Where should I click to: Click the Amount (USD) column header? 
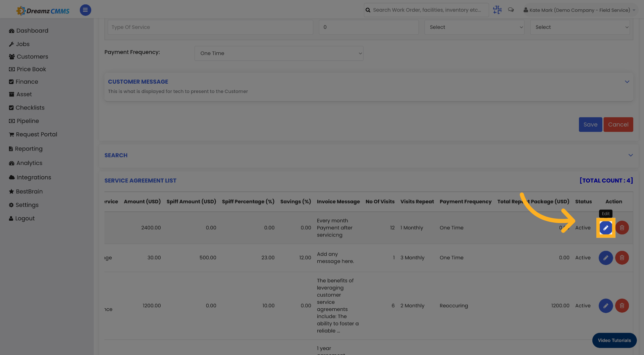coord(142,202)
